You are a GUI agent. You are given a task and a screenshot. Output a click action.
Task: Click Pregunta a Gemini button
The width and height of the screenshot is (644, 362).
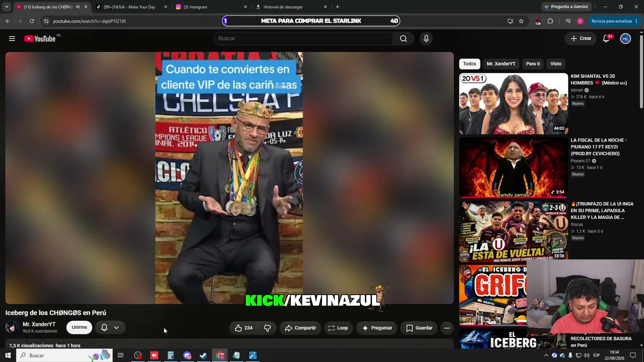[566, 7]
